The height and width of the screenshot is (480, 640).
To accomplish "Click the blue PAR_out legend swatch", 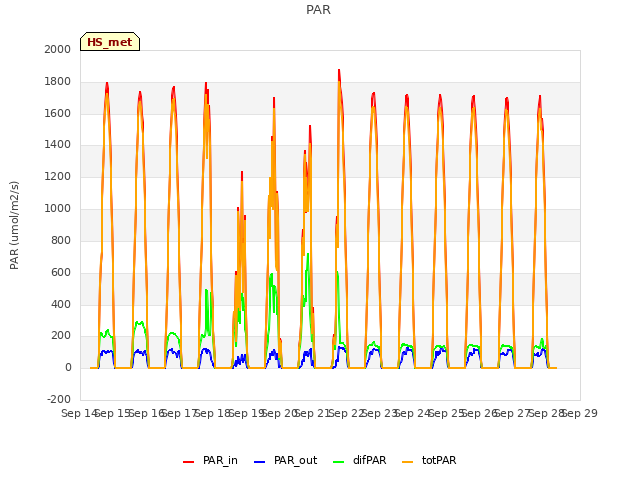I will [260, 462].
